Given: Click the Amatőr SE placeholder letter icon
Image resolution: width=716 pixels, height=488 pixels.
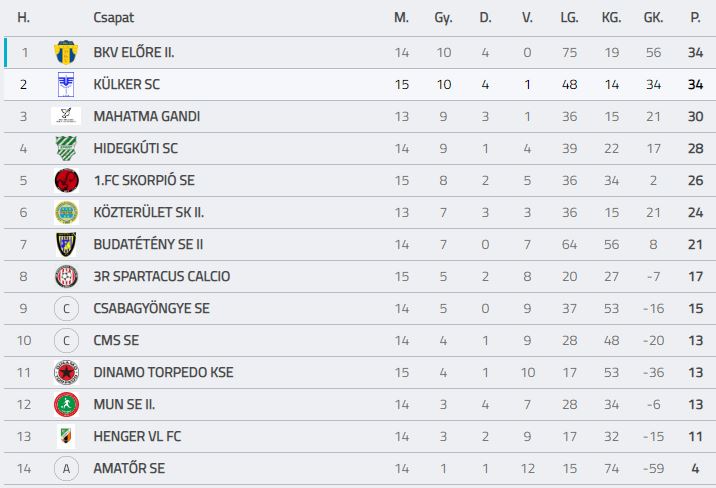Looking at the screenshot, I should coord(66,468).
